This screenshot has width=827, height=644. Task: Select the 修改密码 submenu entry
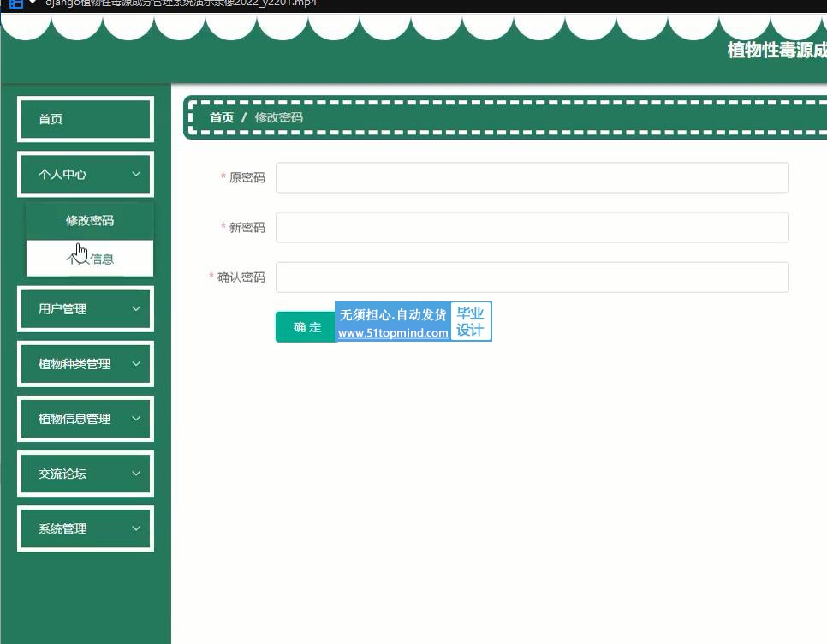(x=90, y=220)
